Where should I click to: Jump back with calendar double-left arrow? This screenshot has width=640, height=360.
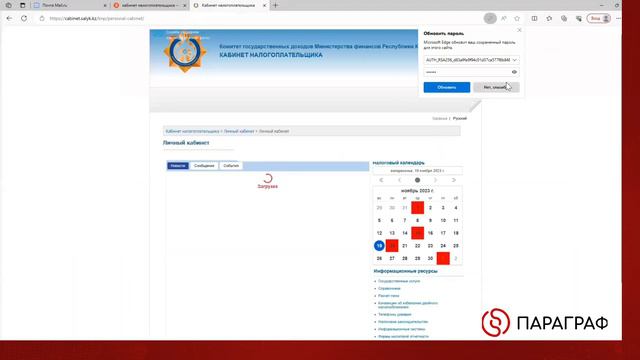tap(381, 180)
